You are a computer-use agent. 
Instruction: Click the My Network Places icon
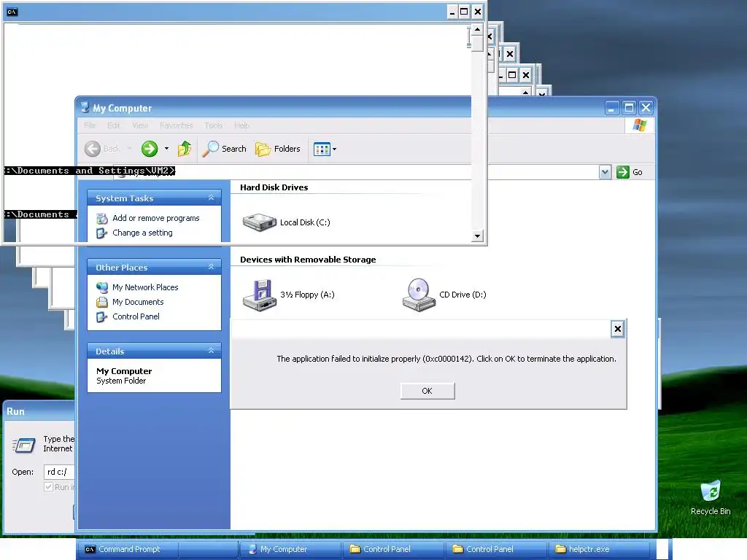tap(102, 287)
